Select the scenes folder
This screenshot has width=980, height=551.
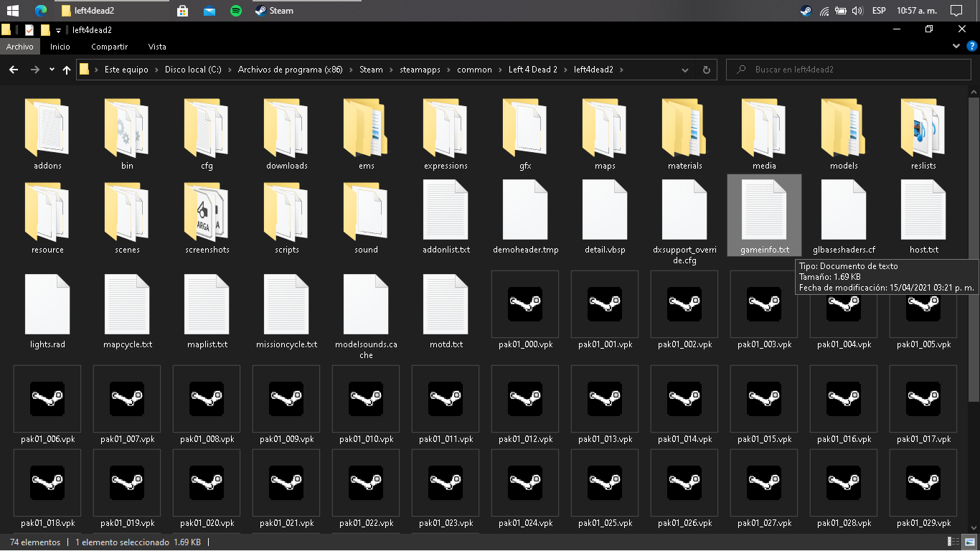click(127, 217)
